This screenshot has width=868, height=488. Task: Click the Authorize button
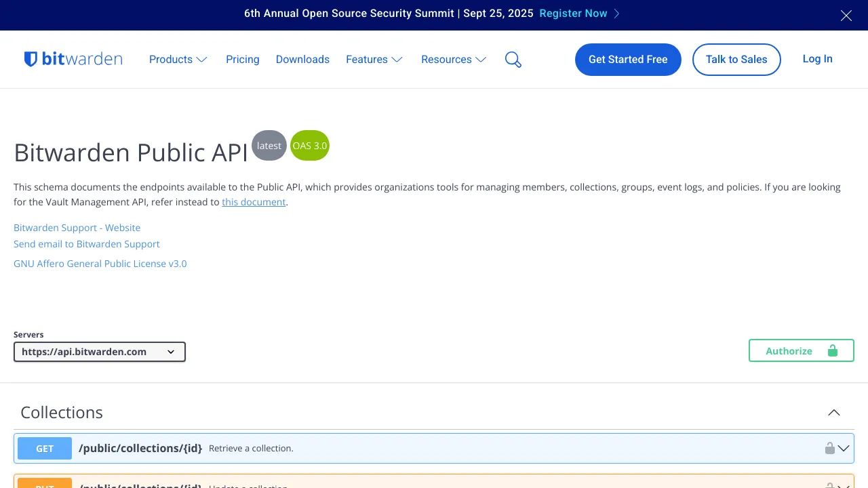tap(802, 351)
